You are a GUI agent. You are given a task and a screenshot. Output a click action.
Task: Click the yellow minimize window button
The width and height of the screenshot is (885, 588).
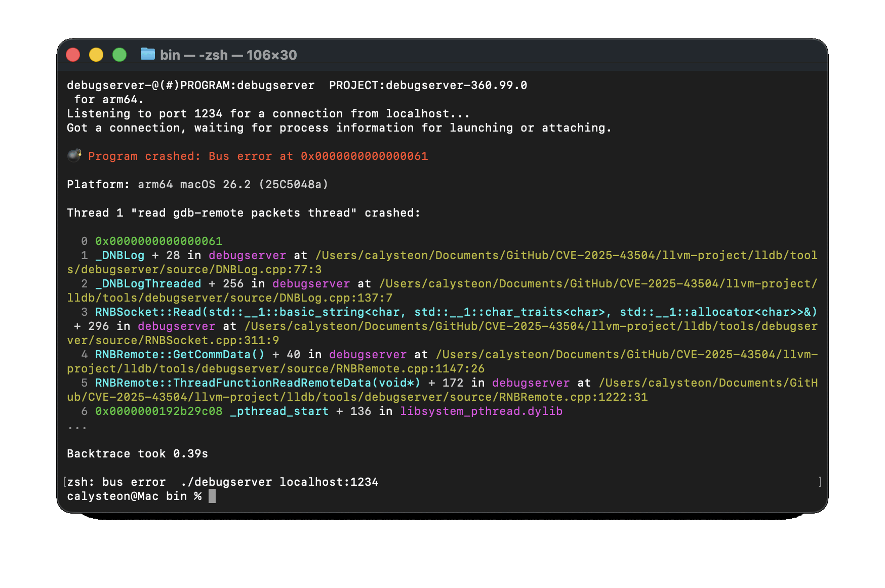pyautogui.click(x=96, y=55)
